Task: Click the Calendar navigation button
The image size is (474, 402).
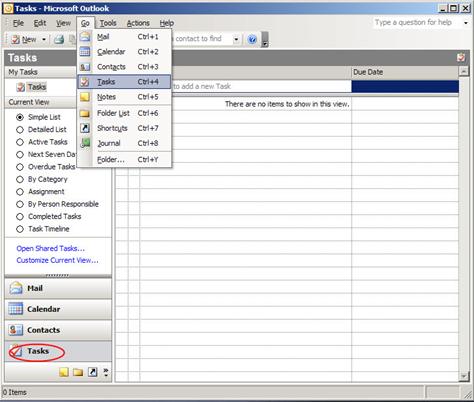Action: click(58, 309)
